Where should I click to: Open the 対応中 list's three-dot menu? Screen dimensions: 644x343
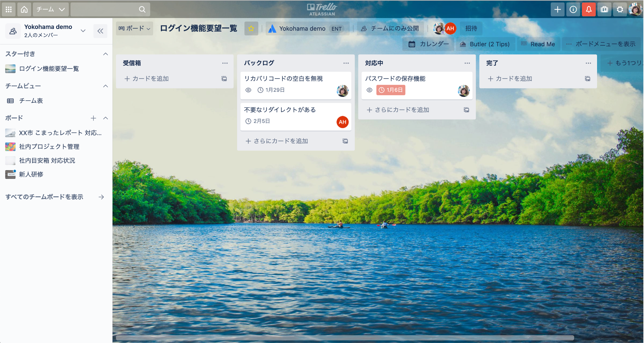pyautogui.click(x=467, y=63)
